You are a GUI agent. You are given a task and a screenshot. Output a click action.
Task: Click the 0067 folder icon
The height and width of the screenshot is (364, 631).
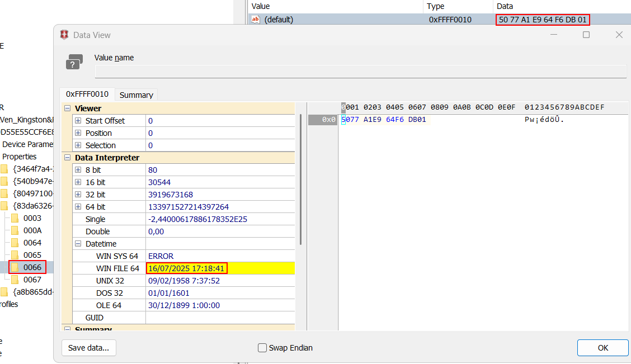(15, 280)
